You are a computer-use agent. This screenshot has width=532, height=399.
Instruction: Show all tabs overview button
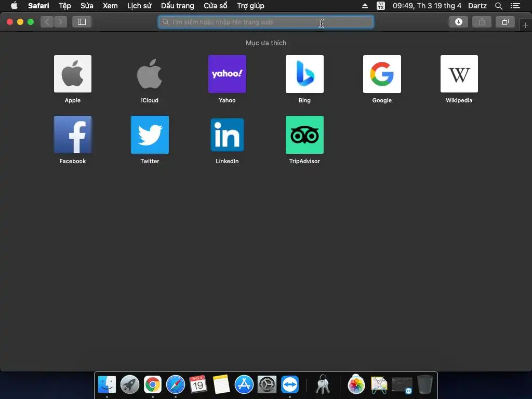[505, 22]
